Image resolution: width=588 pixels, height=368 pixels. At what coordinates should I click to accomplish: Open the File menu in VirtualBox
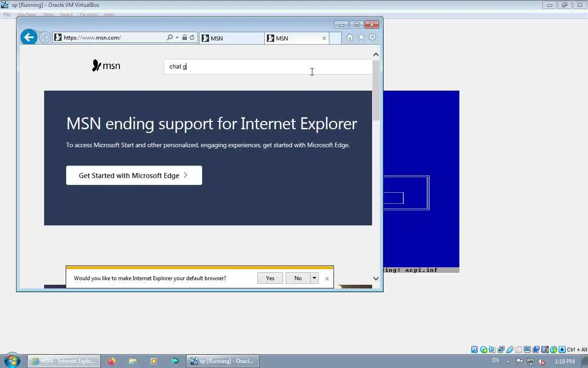(7, 15)
